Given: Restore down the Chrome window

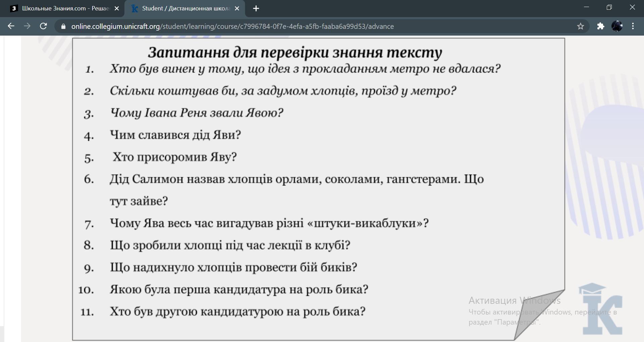Looking at the screenshot, I should pos(609,7).
